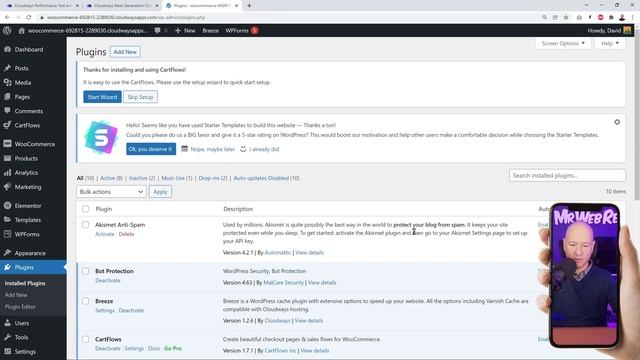Open Breeze menu in admin bar
The image size is (640, 360).
point(211,31)
